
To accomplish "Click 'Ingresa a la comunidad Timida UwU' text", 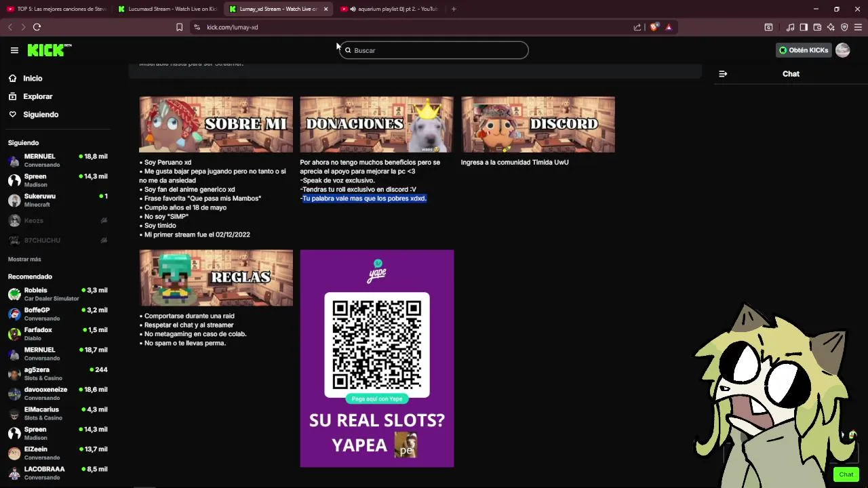I will pos(515,163).
